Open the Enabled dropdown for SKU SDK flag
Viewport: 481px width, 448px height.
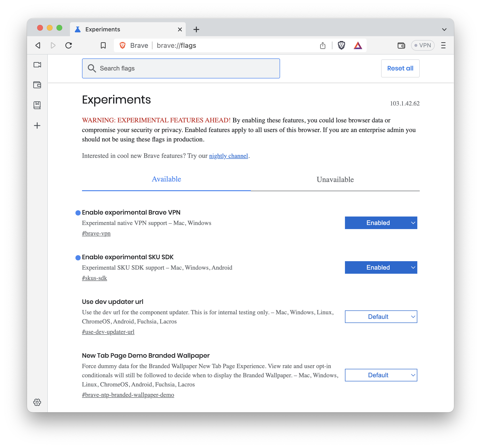point(381,267)
